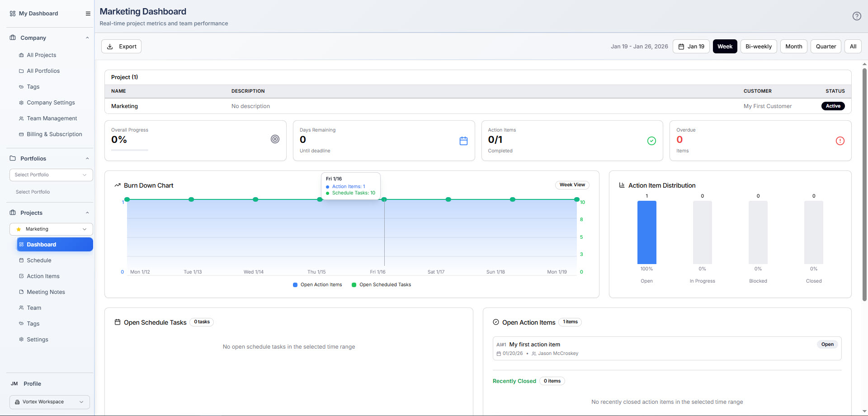Open the Jan 19 date picker button
868x416 pixels.
(691, 47)
